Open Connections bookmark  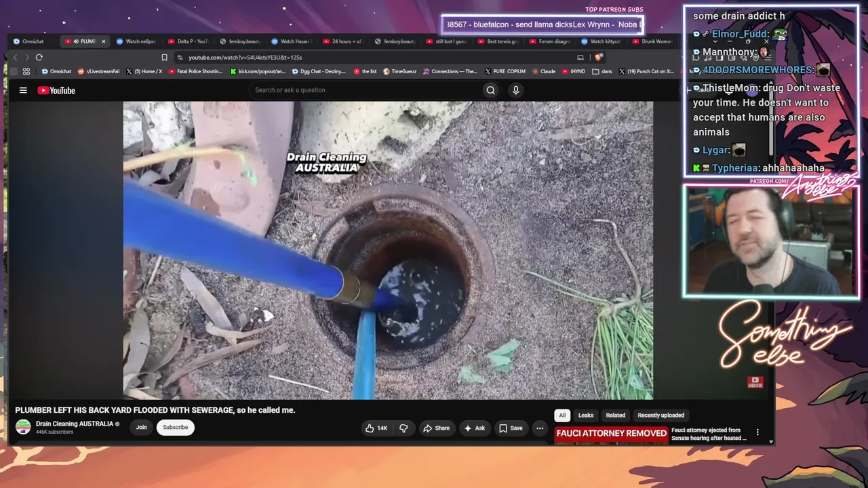tap(450, 71)
